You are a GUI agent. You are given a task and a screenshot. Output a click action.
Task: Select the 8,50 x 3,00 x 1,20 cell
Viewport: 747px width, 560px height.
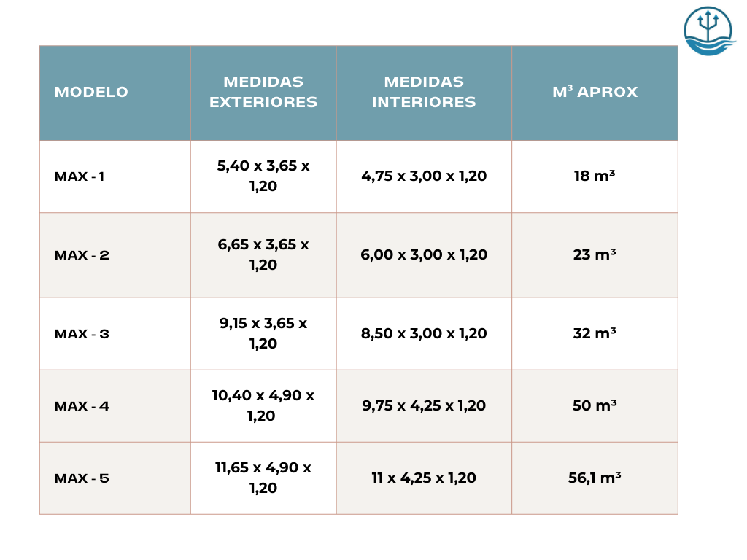(424, 334)
